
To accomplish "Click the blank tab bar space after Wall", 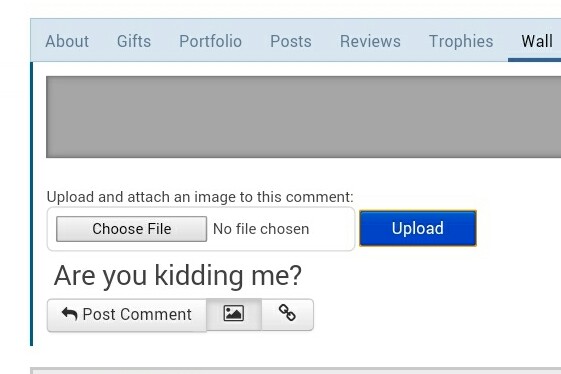I will point(557,40).
